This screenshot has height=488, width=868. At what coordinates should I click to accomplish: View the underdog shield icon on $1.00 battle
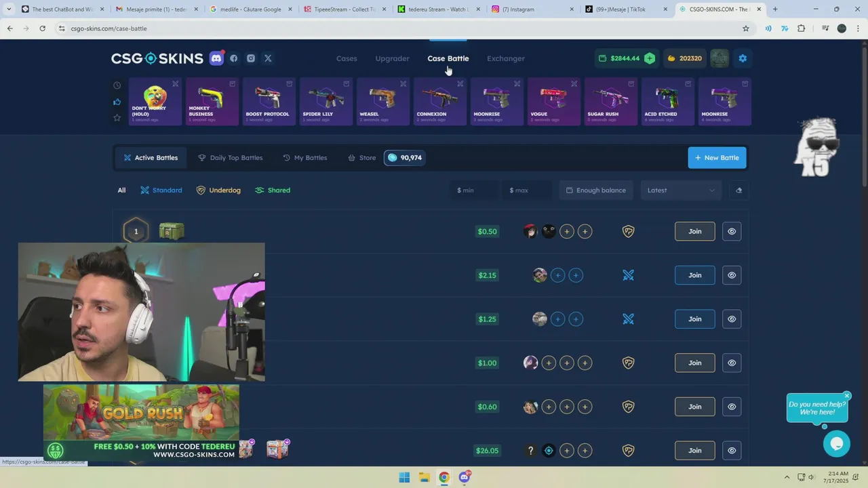(x=629, y=363)
